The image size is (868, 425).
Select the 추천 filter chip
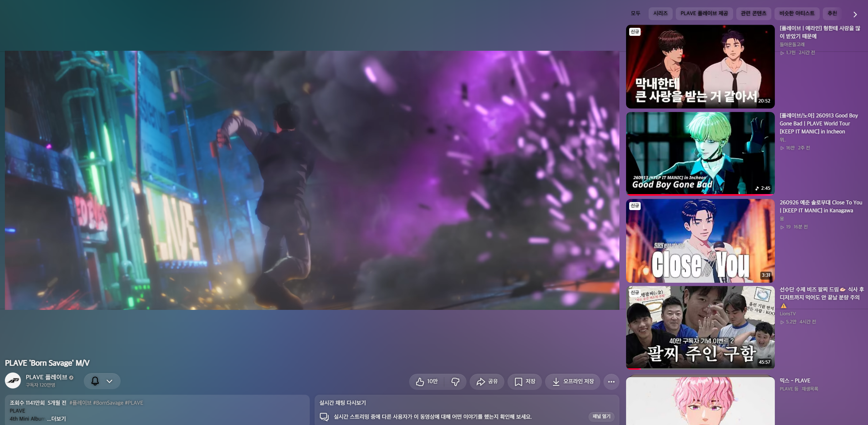coord(832,14)
